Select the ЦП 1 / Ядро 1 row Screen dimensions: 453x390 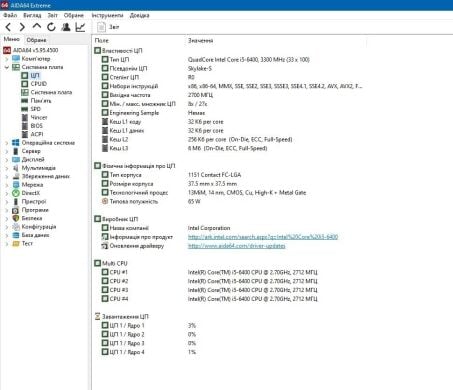pos(230,325)
